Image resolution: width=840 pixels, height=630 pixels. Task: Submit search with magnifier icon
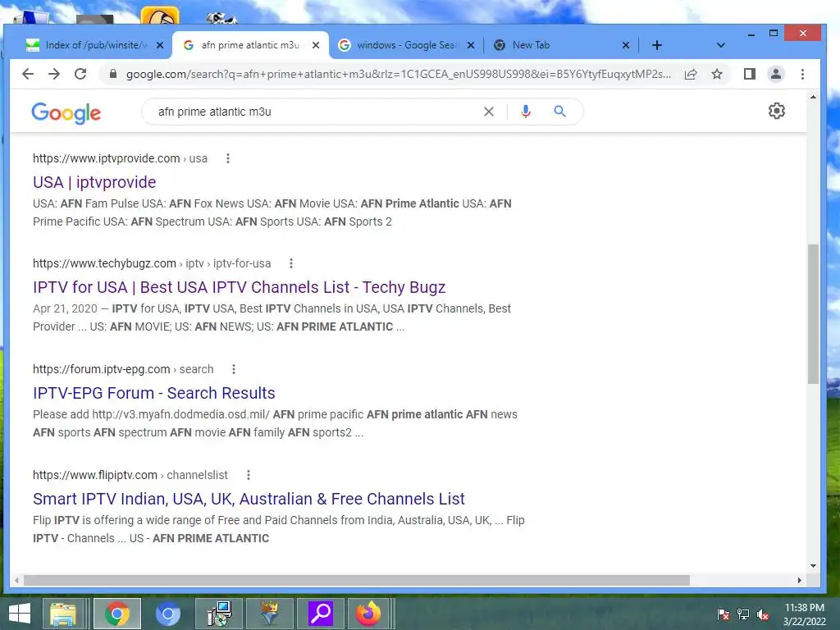click(559, 112)
